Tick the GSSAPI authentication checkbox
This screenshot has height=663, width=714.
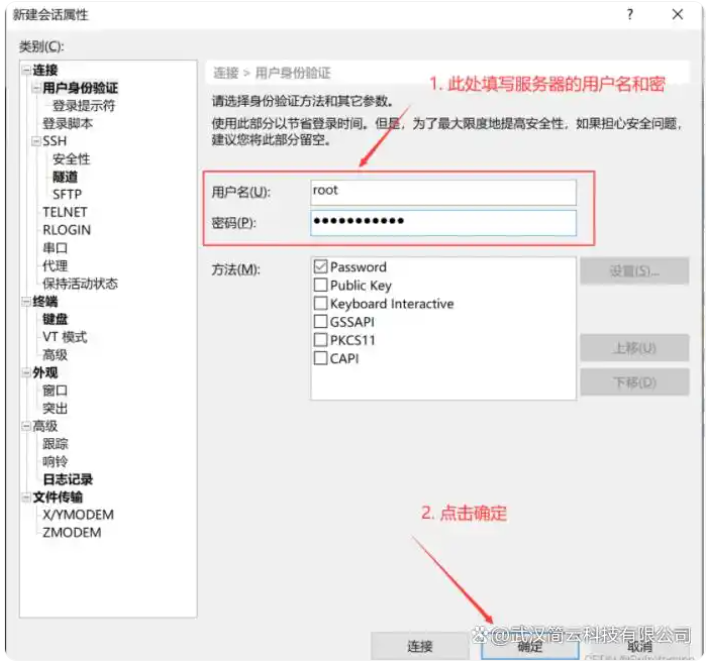click(321, 322)
